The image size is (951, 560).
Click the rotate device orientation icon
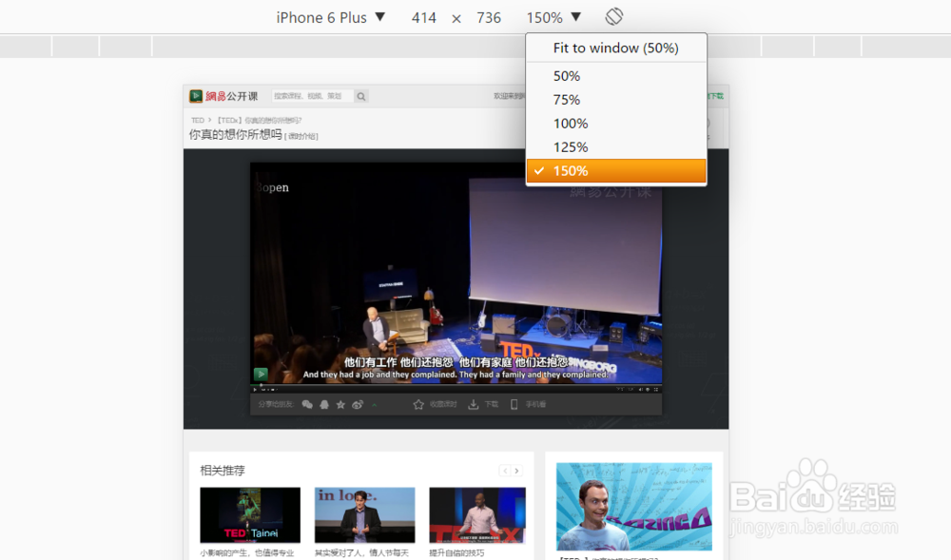click(613, 16)
